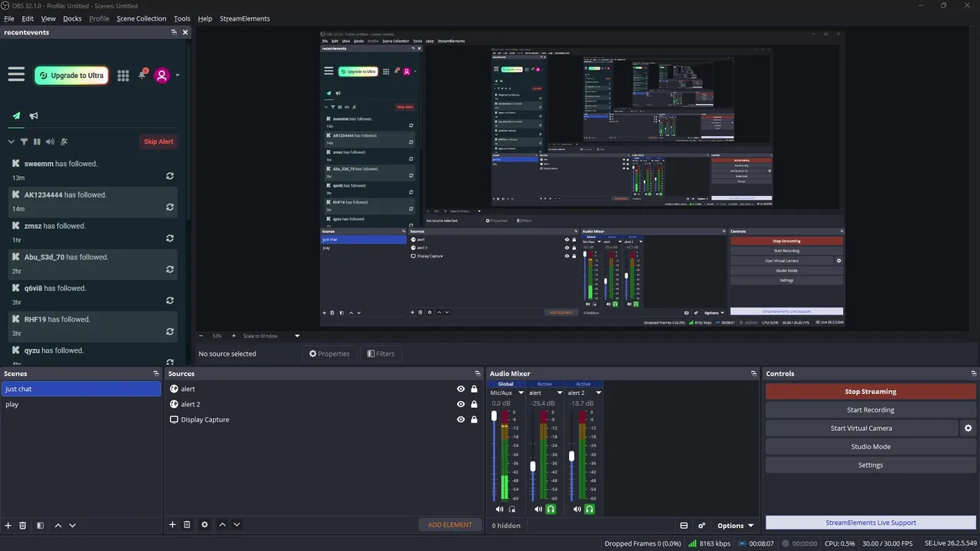Enter Studio Mode
This screenshot has height=551, width=980.
coord(871,446)
